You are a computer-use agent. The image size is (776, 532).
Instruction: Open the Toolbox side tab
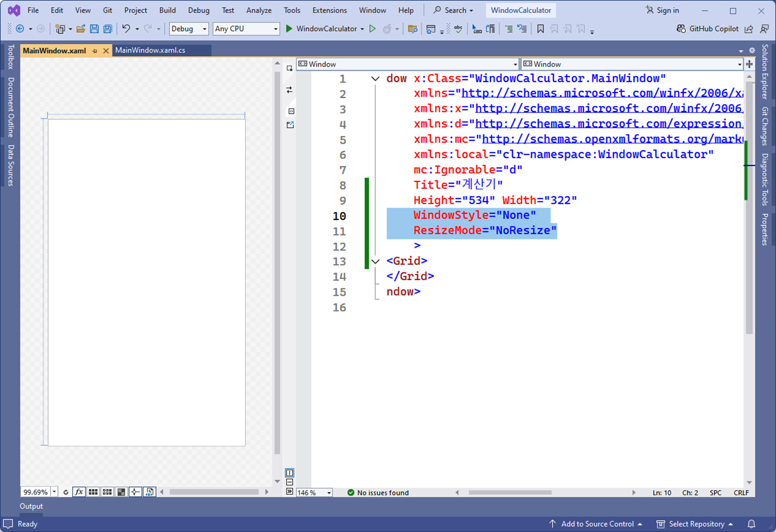tap(11, 57)
